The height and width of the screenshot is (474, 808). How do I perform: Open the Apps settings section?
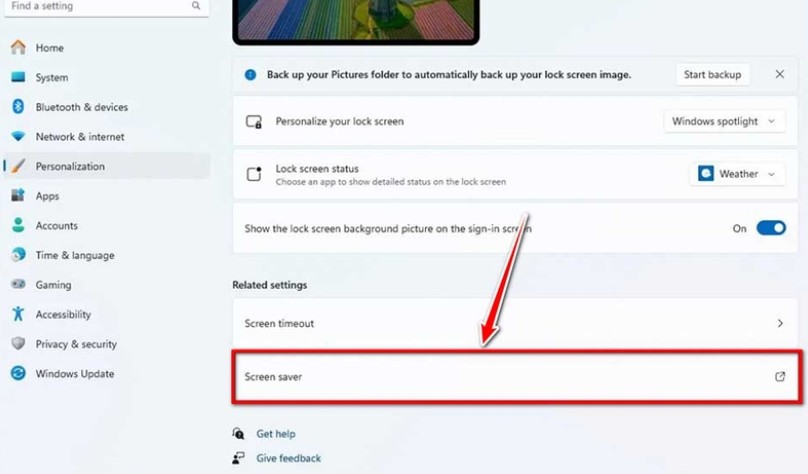tap(47, 196)
